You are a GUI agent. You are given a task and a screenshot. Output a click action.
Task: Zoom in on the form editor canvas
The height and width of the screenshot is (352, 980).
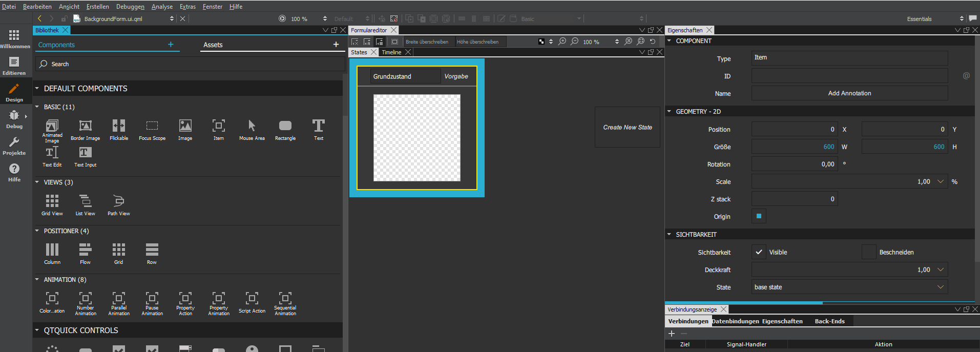[x=562, y=42]
